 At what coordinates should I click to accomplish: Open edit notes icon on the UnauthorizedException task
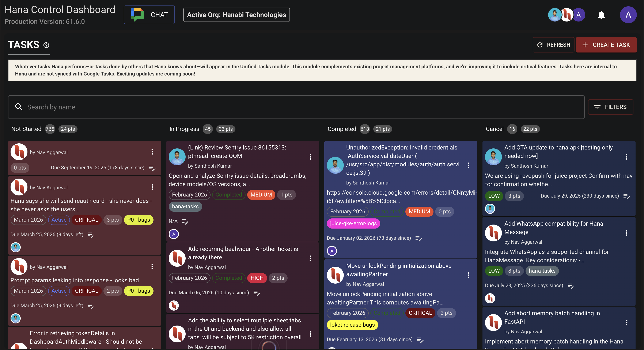click(418, 238)
